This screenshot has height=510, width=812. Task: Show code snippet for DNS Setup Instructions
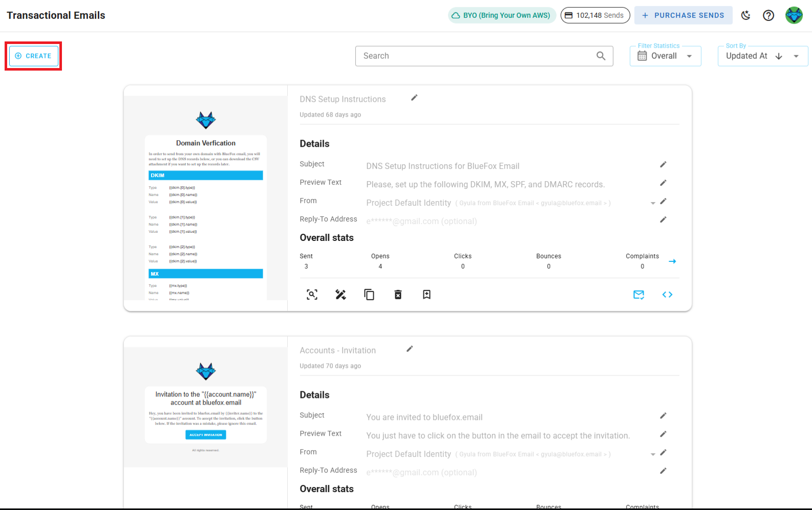pos(667,295)
